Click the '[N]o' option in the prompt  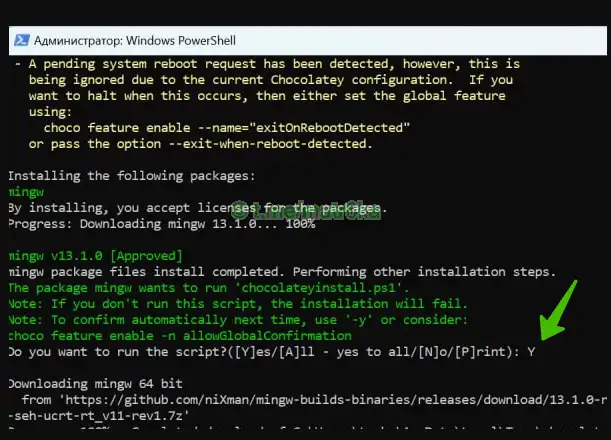433,352
